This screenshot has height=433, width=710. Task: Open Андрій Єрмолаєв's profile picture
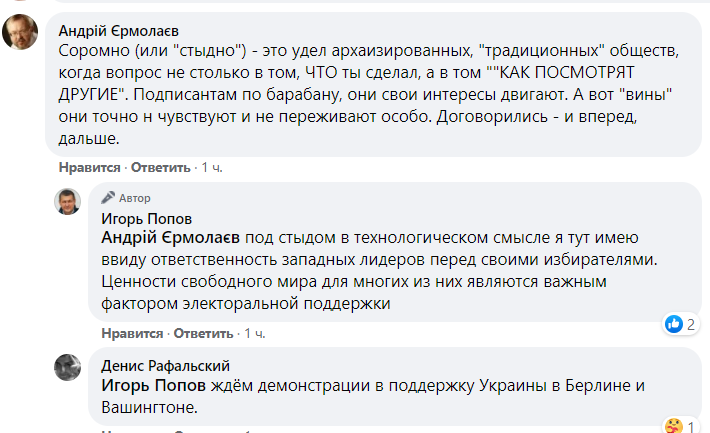point(21,33)
